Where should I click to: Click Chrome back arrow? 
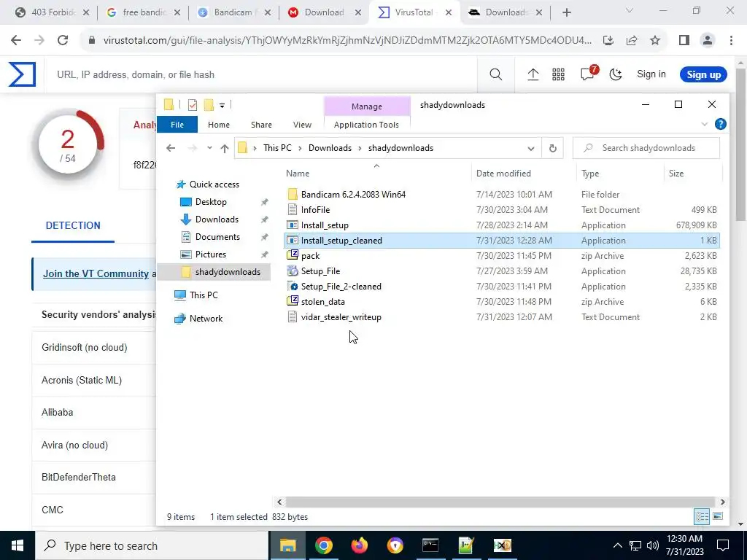(16, 41)
